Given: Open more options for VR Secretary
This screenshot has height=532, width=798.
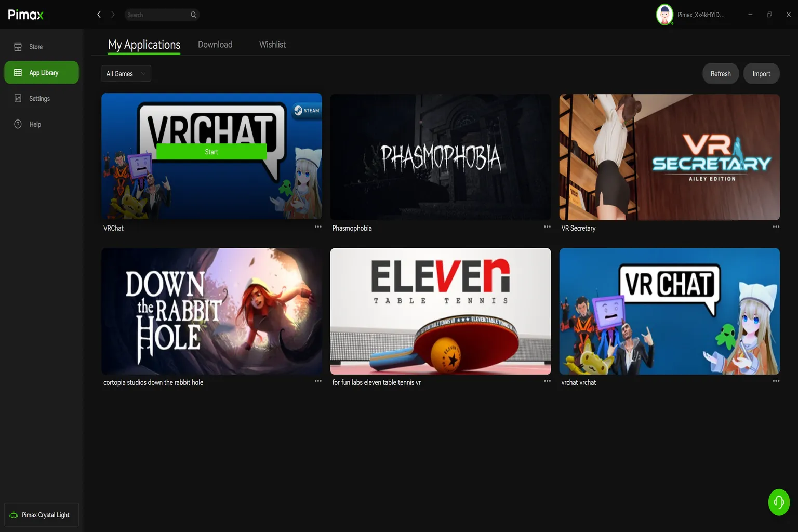Looking at the screenshot, I should click(776, 227).
